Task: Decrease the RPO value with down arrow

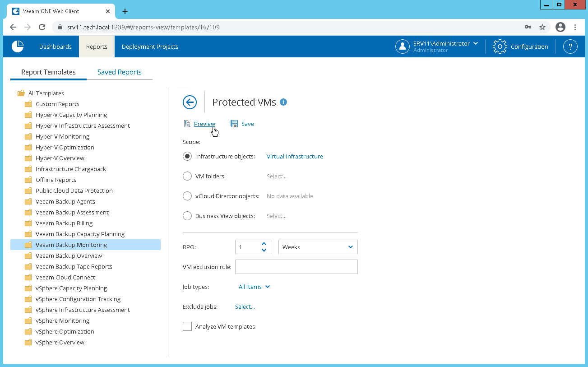Action: [x=264, y=250]
